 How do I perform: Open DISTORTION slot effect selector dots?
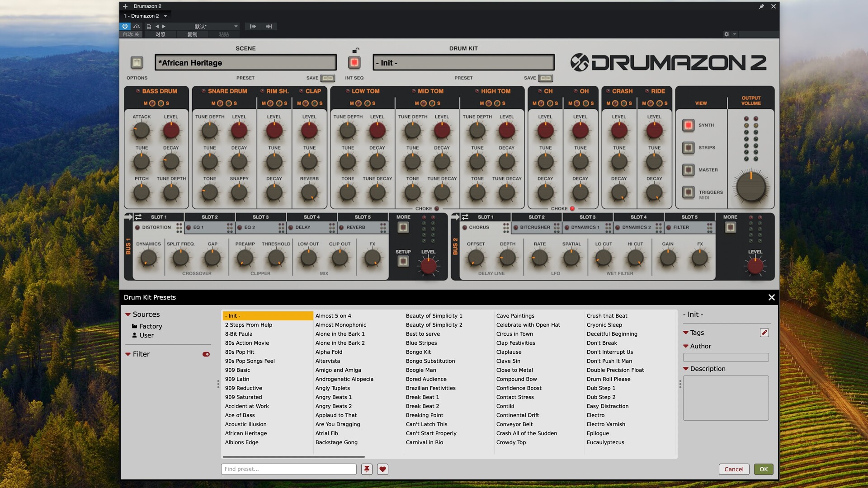point(179,227)
